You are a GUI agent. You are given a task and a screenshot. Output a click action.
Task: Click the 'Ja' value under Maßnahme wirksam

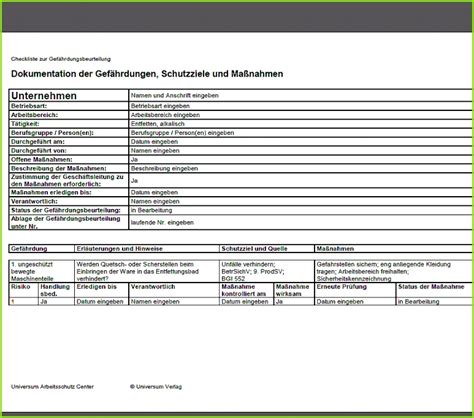pyautogui.click(x=279, y=302)
